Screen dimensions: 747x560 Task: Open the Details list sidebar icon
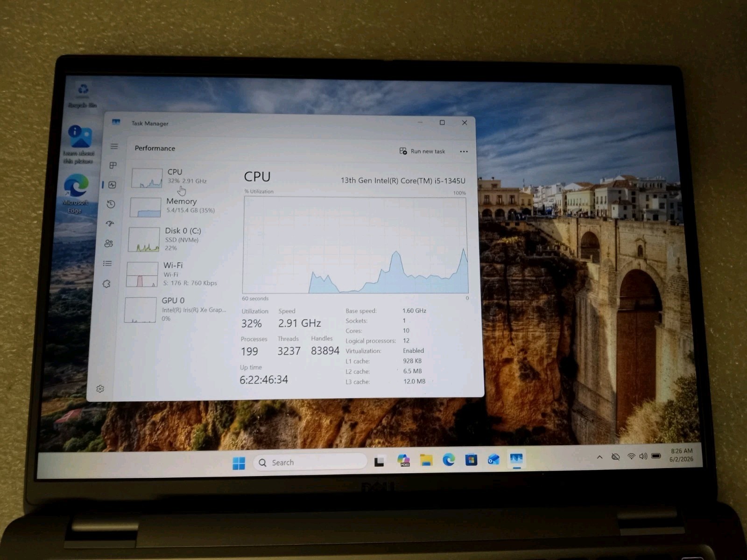coord(107,264)
